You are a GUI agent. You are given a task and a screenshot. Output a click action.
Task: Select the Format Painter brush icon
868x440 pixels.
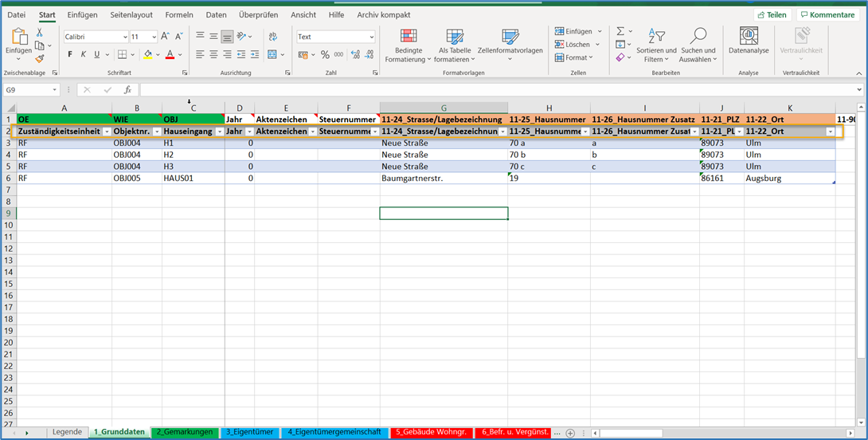[39, 58]
